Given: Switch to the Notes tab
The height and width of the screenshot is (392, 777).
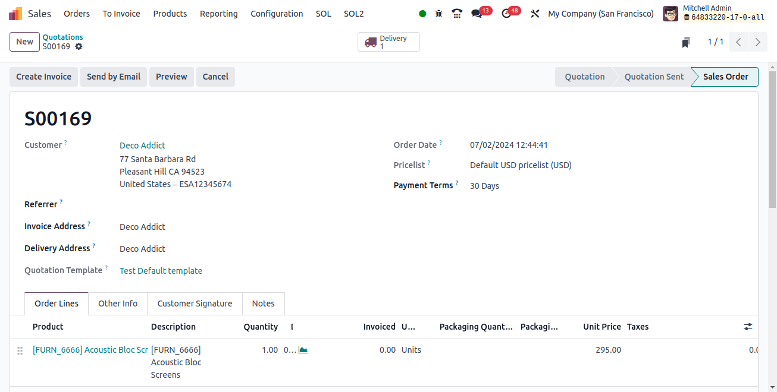Looking at the screenshot, I should pos(263,303).
